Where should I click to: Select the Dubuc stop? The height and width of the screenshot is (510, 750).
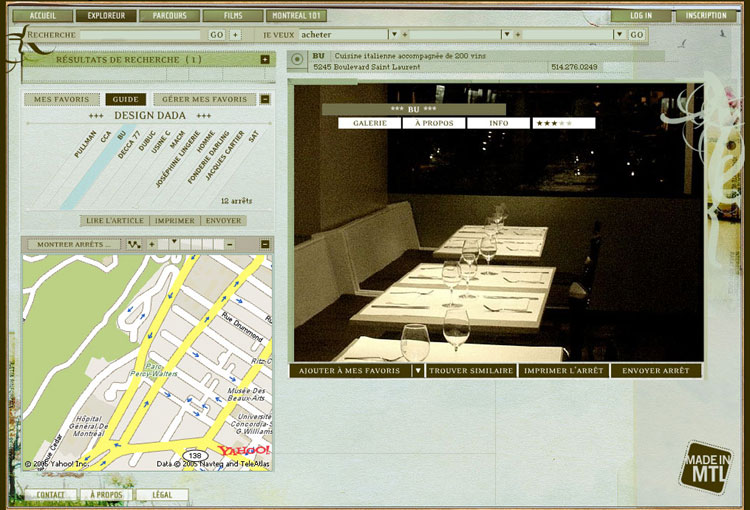(x=147, y=141)
